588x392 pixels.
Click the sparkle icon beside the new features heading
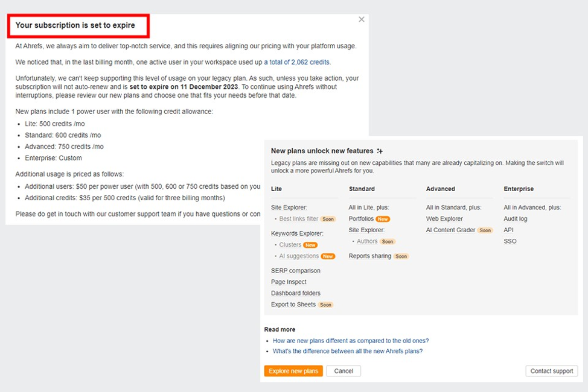click(380, 151)
